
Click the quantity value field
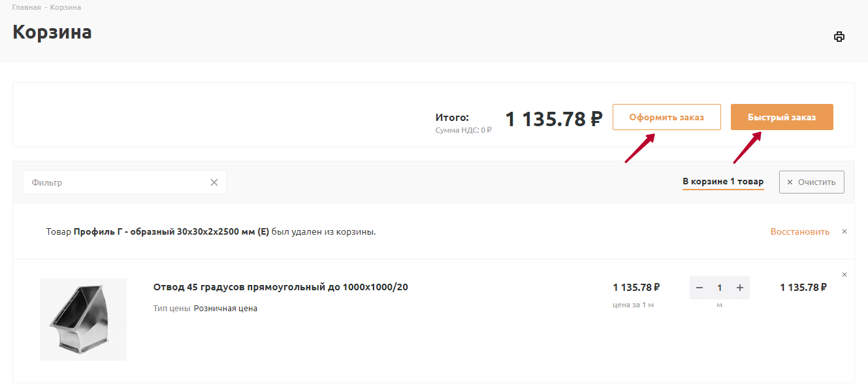(720, 288)
